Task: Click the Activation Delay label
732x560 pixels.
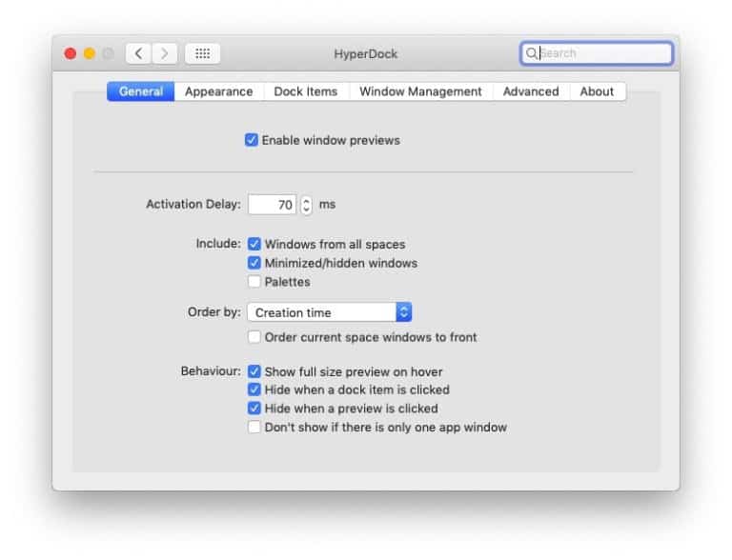Action: 193,205
